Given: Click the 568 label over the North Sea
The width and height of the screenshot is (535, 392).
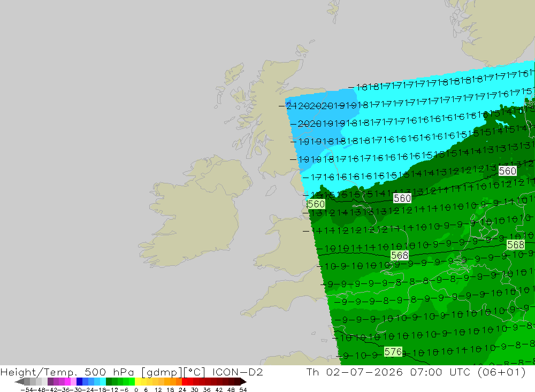Looking at the screenshot, I should (400, 255).
